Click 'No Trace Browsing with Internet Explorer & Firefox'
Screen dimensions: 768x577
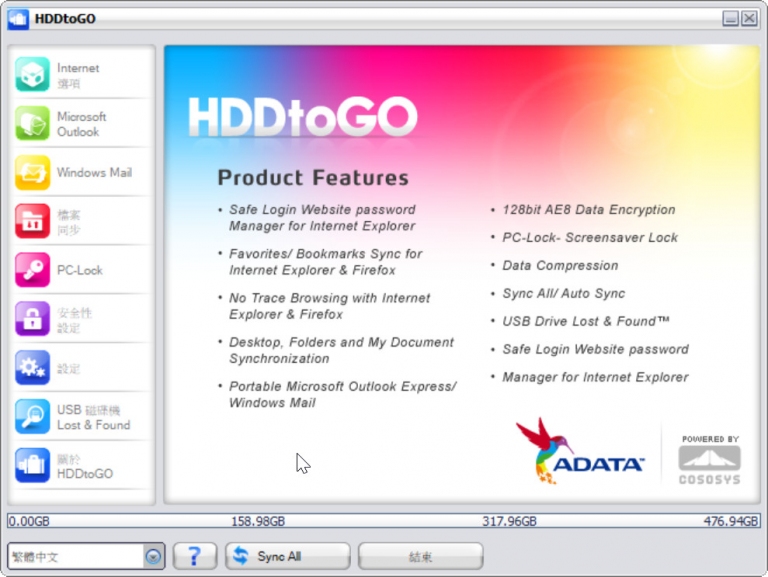point(330,306)
